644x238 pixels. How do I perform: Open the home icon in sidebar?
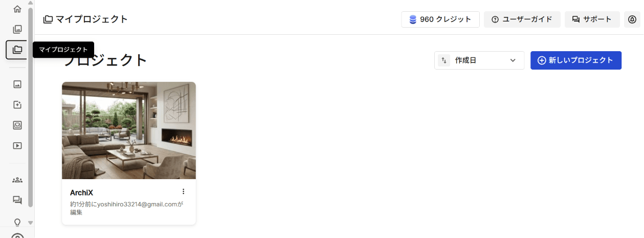pyautogui.click(x=17, y=9)
